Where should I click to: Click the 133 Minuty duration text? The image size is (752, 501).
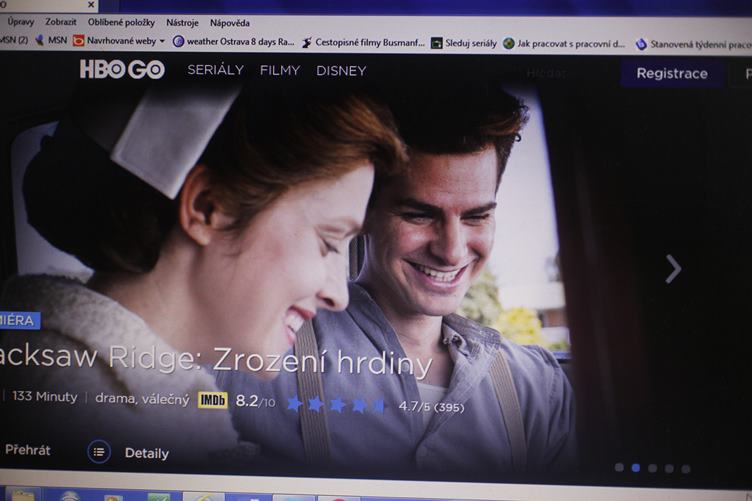[x=45, y=396]
